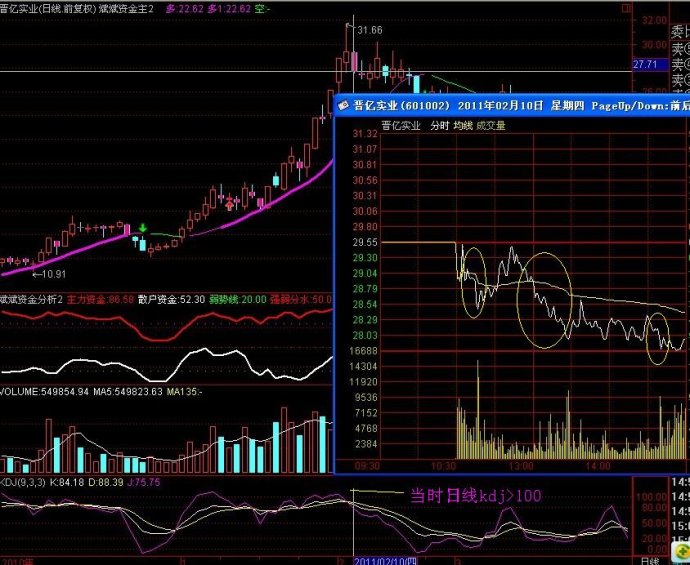Click the MA135:- value
The height and width of the screenshot is (565, 690).
(184, 392)
